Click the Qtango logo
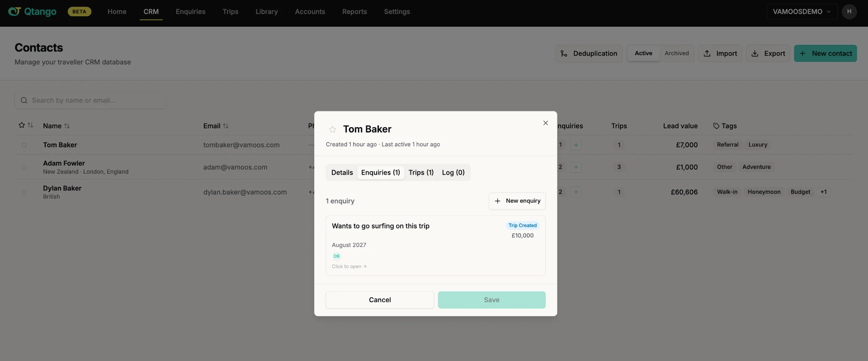Viewport: 868px width, 361px height. [x=33, y=11]
